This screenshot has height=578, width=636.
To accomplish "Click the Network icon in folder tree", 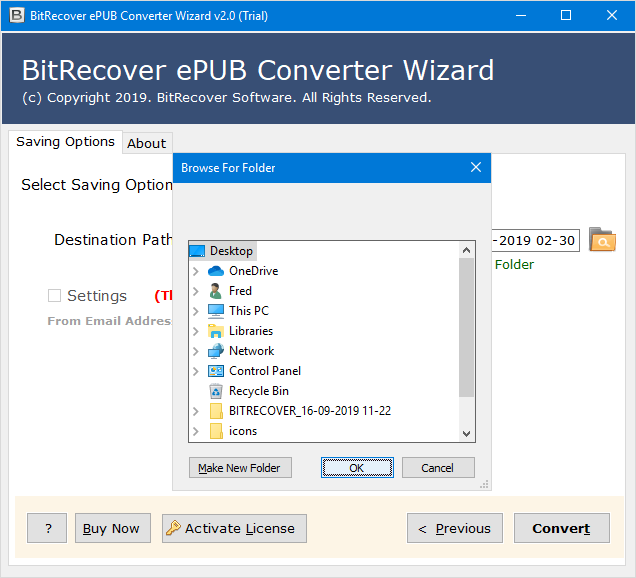I will click(216, 351).
